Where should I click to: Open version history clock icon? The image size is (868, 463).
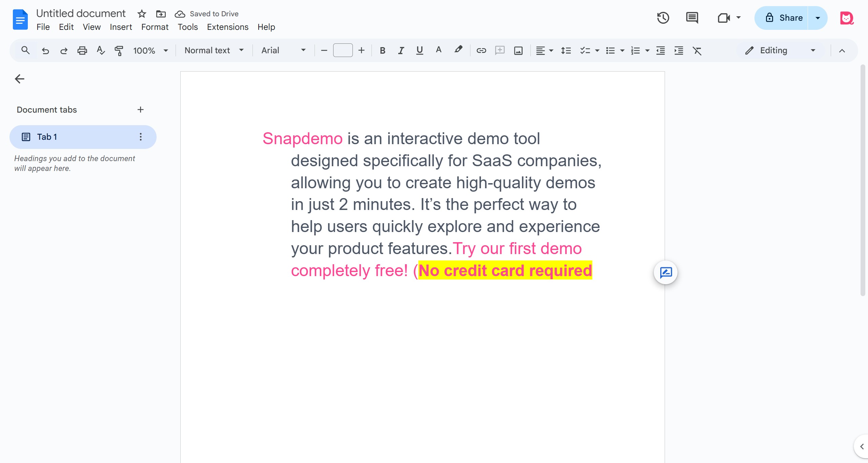(663, 18)
